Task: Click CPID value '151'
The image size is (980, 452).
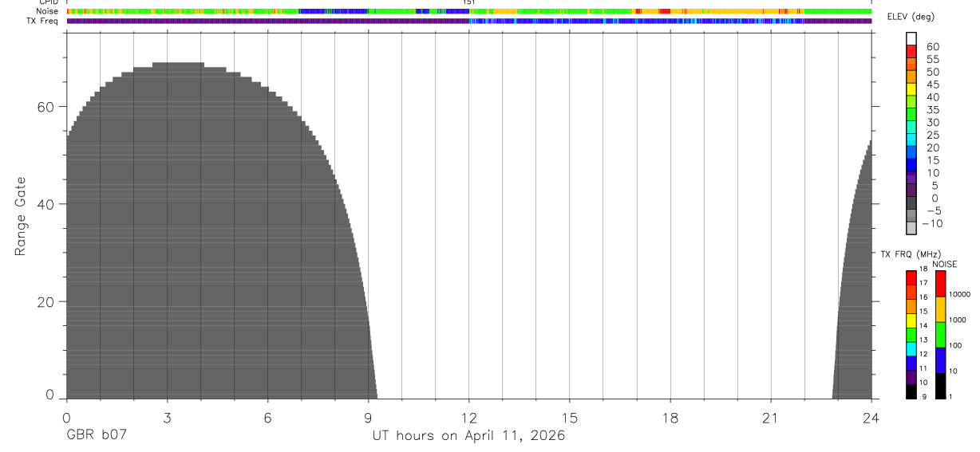Action: [469, 2]
